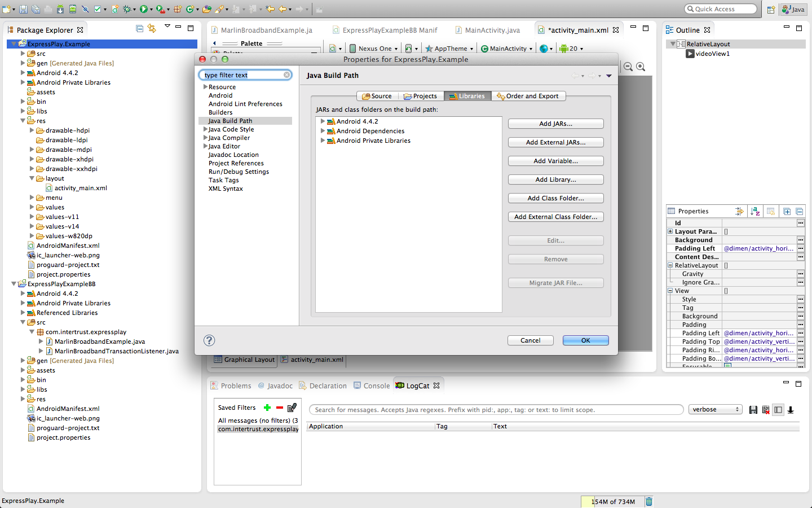The width and height of the screenshot is (812, 508).
Task: Click the Add External JARs button
Action: [x=555, y=142]
